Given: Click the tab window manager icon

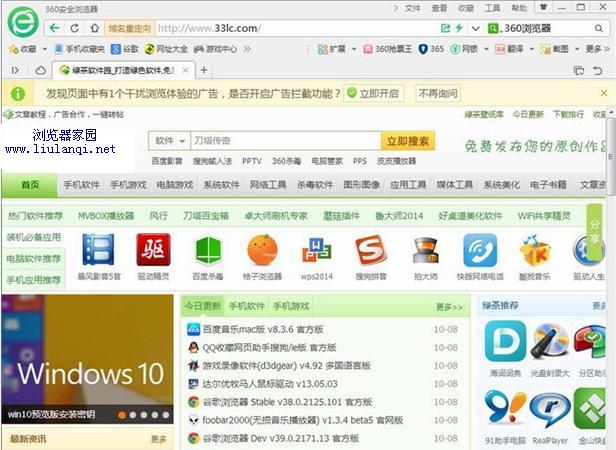Looking at the screenshot, I should [x=579, y=71].
